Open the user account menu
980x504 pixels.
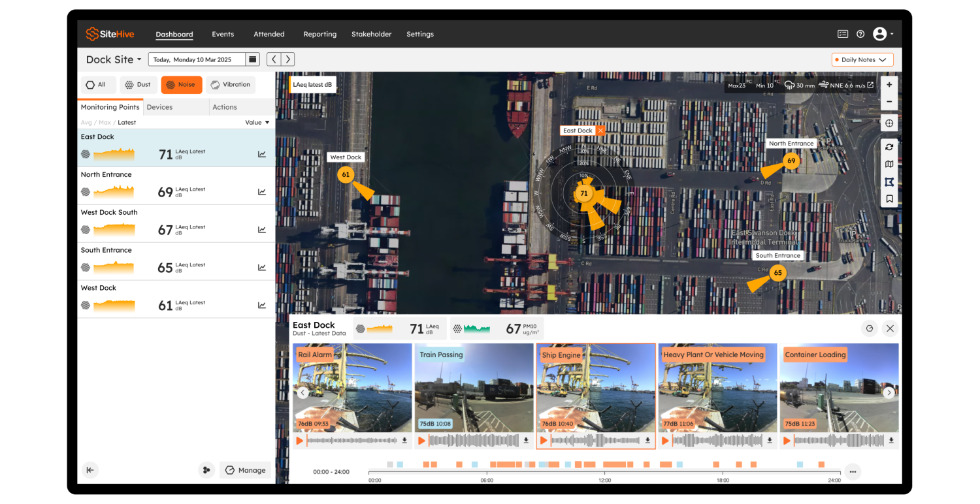[883, 34]
